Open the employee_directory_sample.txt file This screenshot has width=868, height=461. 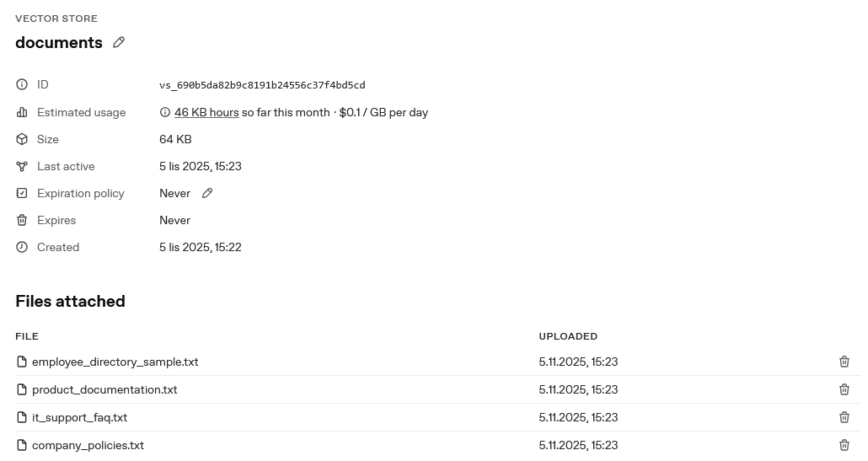115,362
